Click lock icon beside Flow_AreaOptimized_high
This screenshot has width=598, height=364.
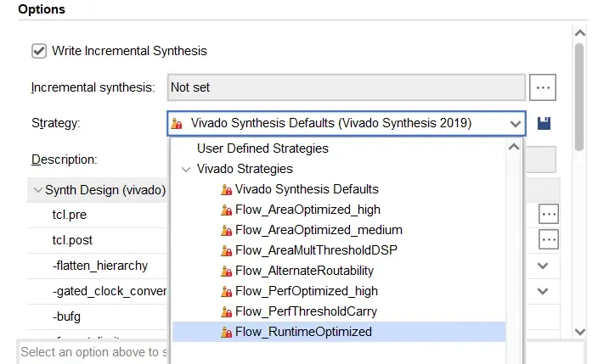coord(226,210)
